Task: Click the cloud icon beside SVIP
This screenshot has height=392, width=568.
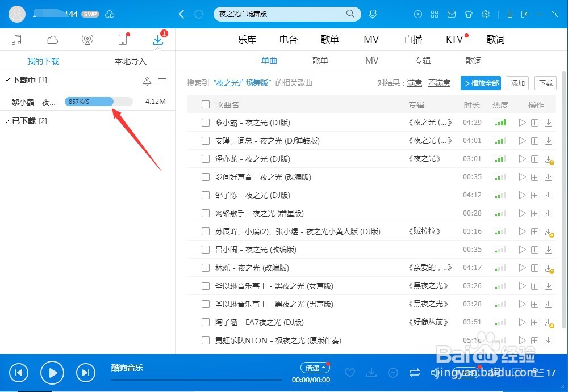Action: click(110, 14)
